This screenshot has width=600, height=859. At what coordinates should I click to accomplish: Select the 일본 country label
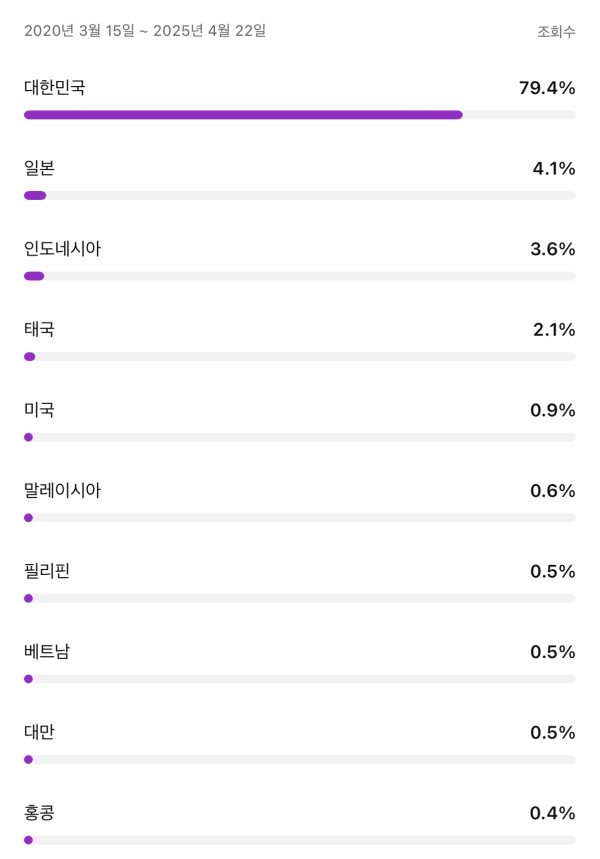click(39, 168)
